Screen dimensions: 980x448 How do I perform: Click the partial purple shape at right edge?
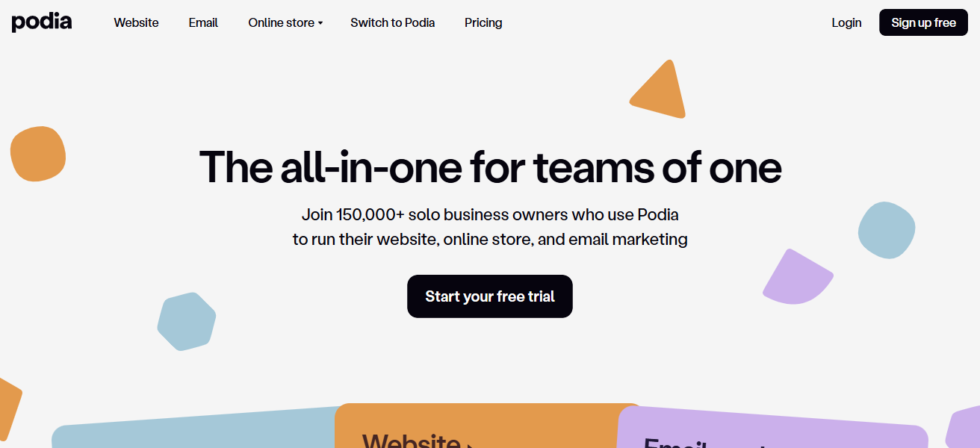964,429
